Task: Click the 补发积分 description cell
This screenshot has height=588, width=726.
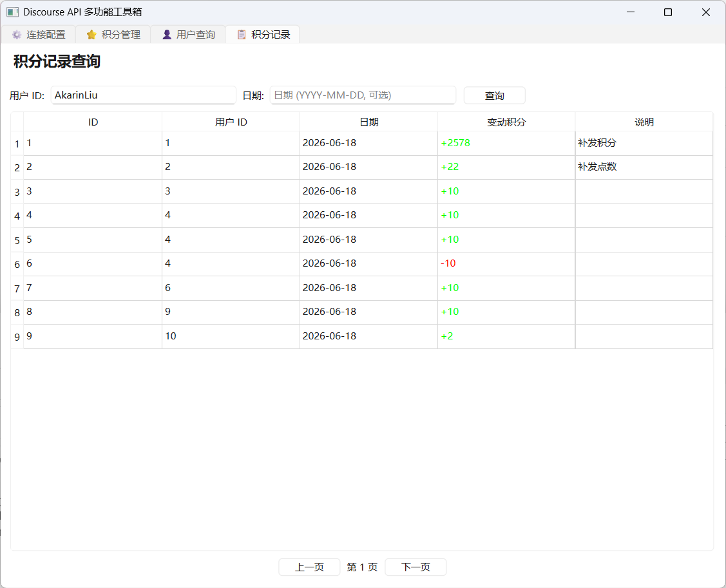Action: 644,143
